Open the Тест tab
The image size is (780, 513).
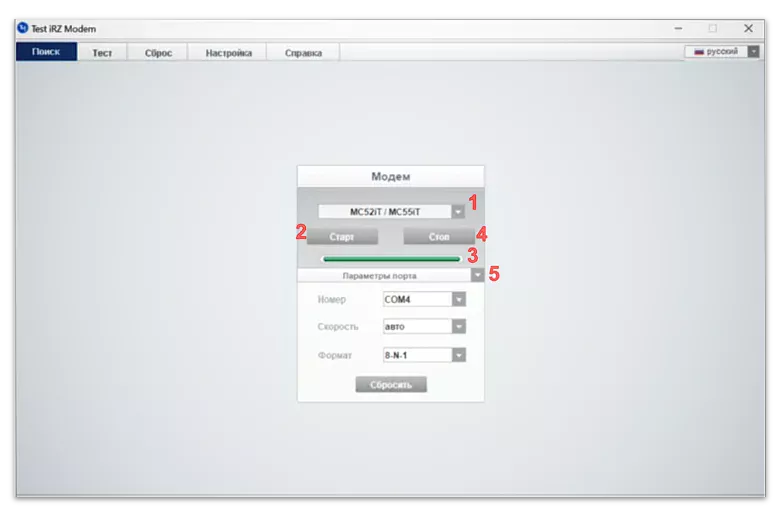tap(102, 52)
